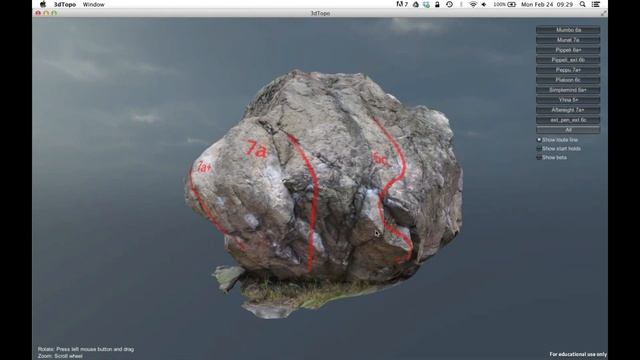Image resolution: width=640 pixels, height=360 pixels.
Task: Open Notification Center list icon
Action: [x=596, y=4]
